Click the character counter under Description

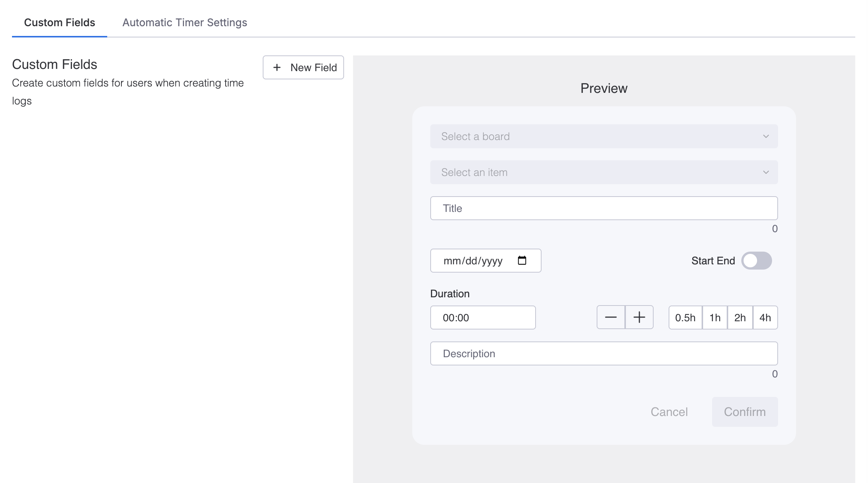pyautogui.click(x=775, y=374)
